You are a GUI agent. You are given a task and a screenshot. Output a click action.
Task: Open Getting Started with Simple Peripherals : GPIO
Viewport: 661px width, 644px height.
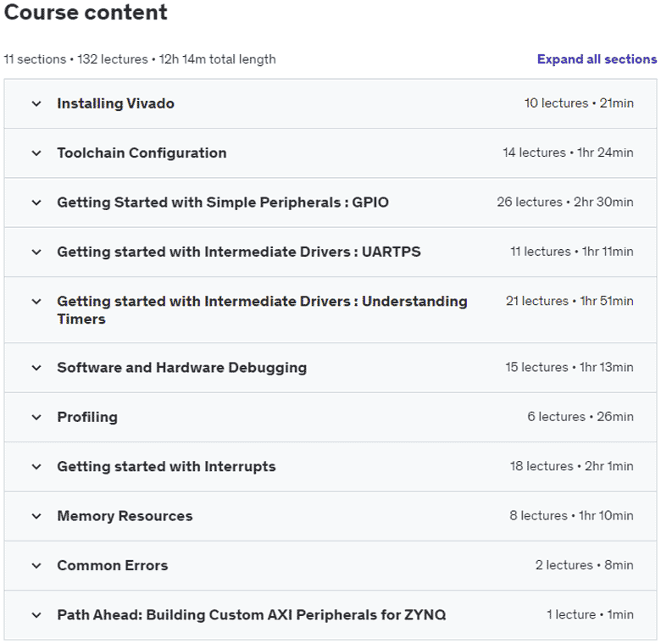tap(223, 203)
